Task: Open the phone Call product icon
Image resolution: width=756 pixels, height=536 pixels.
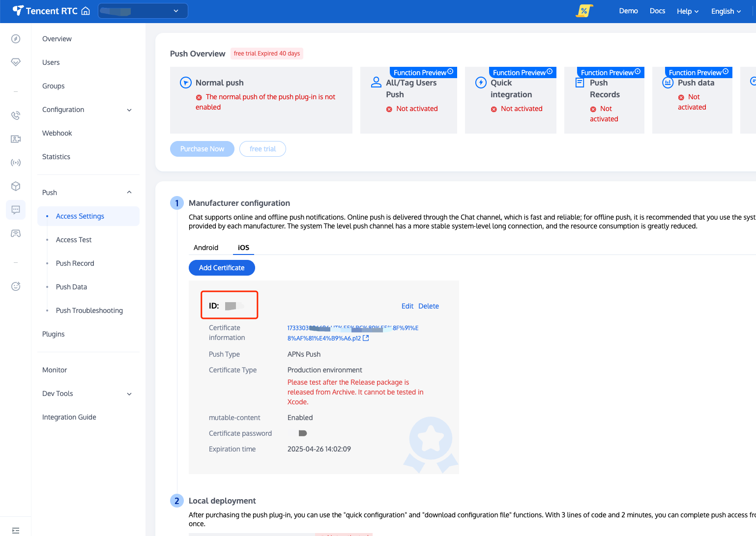Action: pyautogui.click(x=15, y=115)
